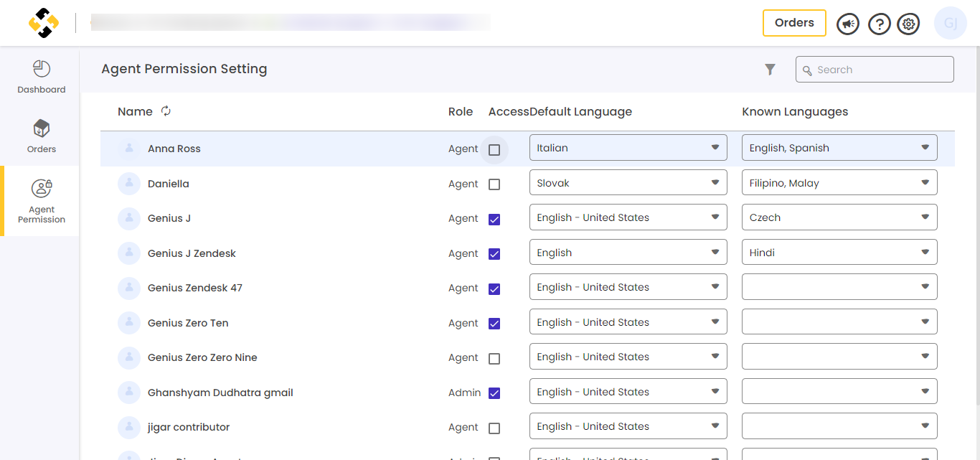
Task: Enable Access for Anna Ross
Action: click(x=494, y=149)
